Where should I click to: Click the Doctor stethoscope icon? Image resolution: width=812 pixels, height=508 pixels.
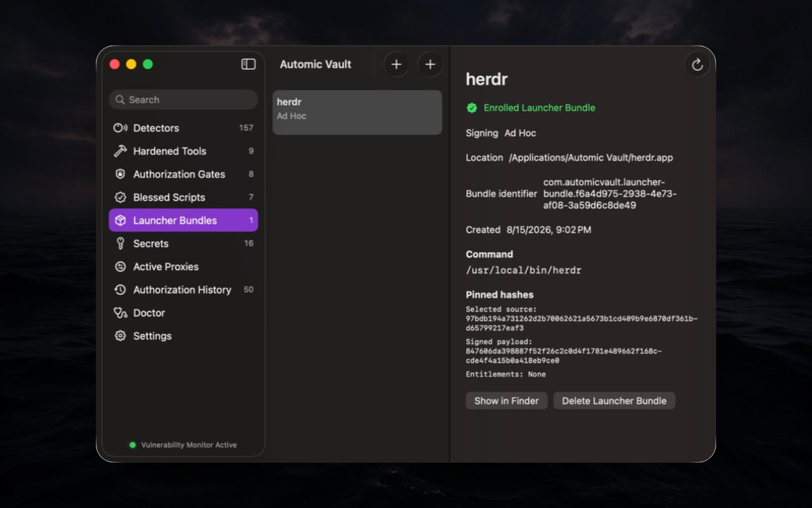(x=120, y=313)
